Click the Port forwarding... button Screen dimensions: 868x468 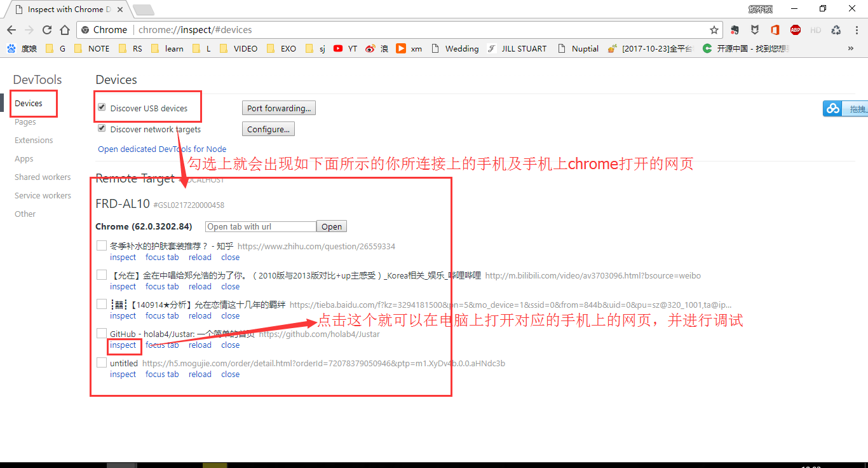pyautogui.click(x=279, y=108)
